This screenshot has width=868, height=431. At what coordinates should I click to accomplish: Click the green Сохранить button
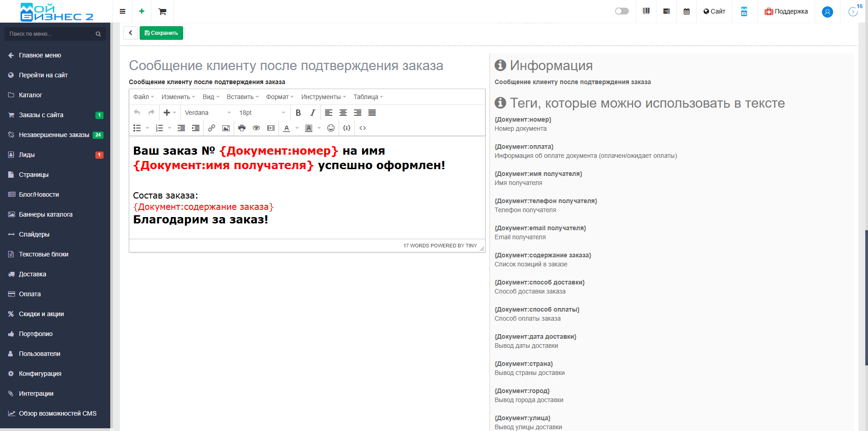(x=161, y=33)
